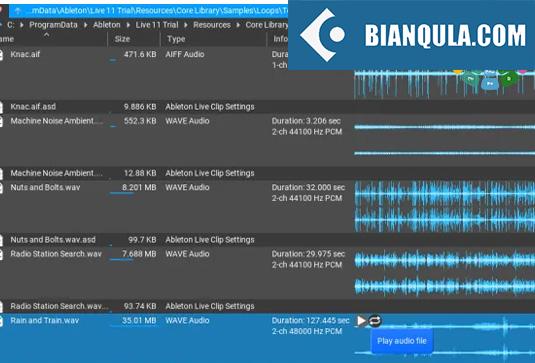Click the 35.01 MB size value
Image resolution: width=535 pixels, height=363 pixels.
139,320
